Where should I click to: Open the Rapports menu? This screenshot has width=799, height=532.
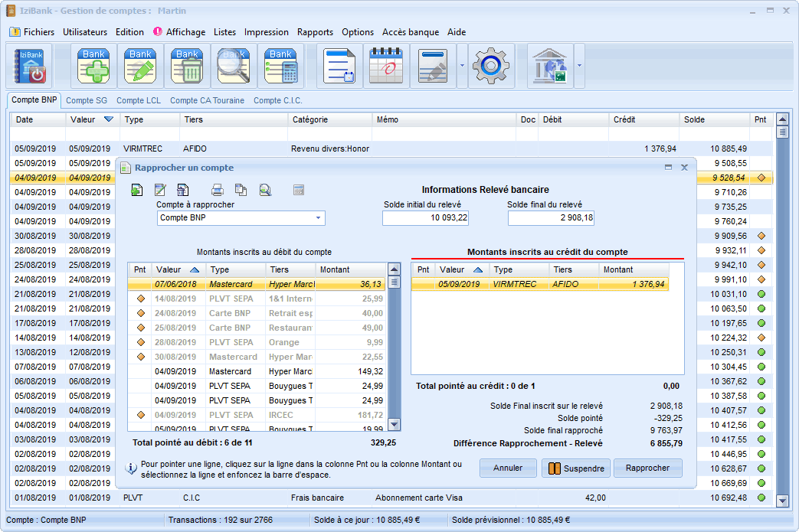point(315,32)
